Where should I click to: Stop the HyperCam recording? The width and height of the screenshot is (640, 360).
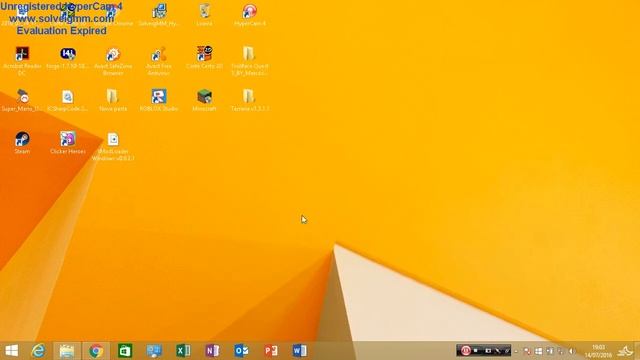pos(476,350)
